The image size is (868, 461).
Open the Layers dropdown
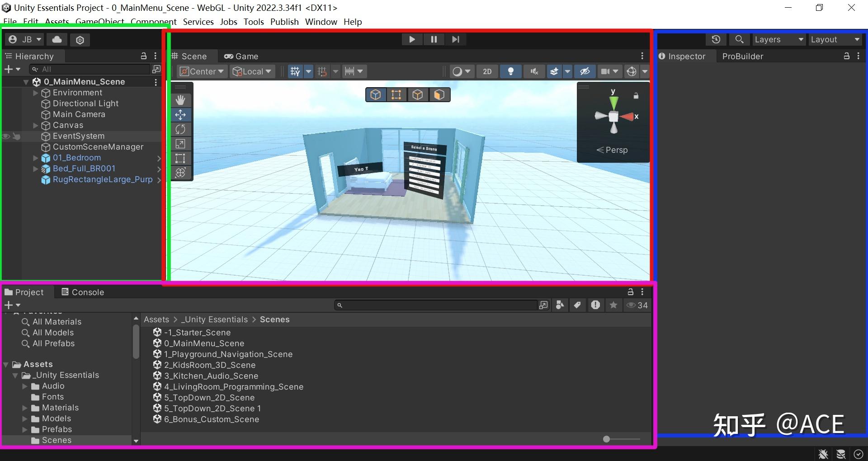[778, 39]
